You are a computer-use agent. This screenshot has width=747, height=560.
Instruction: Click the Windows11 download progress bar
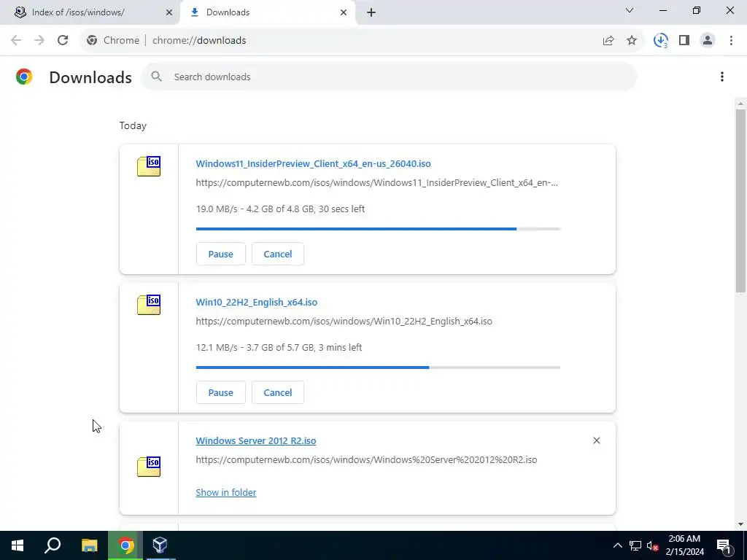pos(379,229)
